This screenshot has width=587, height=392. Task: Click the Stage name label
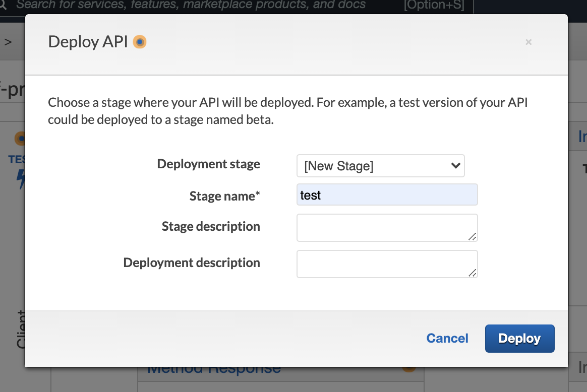[x=224, y=196]
